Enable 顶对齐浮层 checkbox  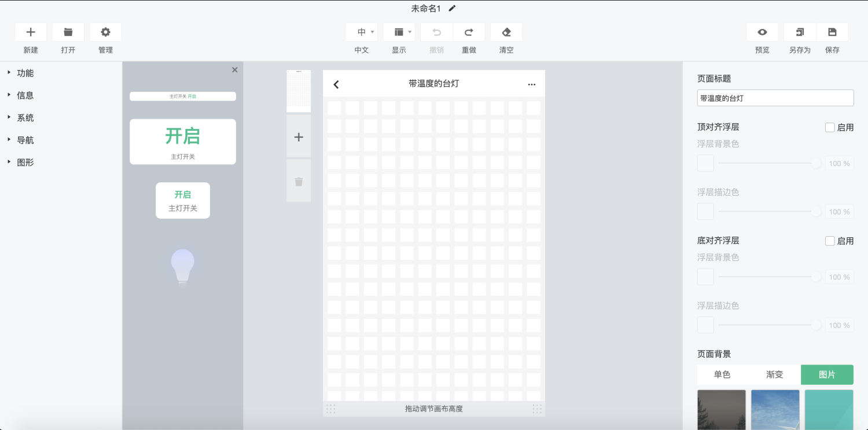(x=830, y=127)
